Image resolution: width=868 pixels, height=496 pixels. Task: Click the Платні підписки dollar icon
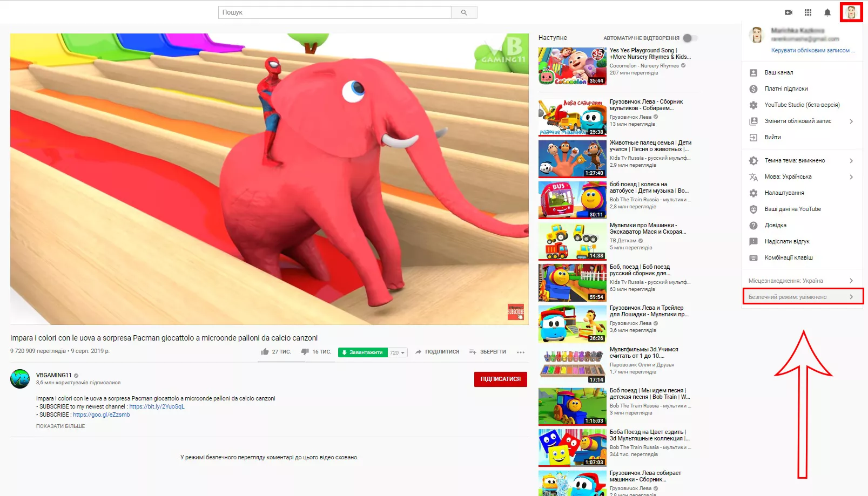[753, 89]
